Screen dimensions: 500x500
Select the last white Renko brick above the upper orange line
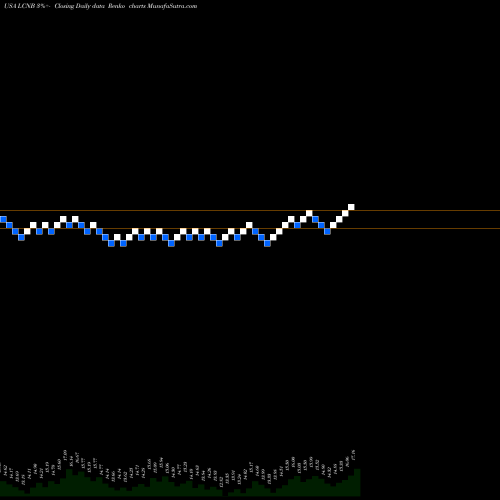click(351, 207)
